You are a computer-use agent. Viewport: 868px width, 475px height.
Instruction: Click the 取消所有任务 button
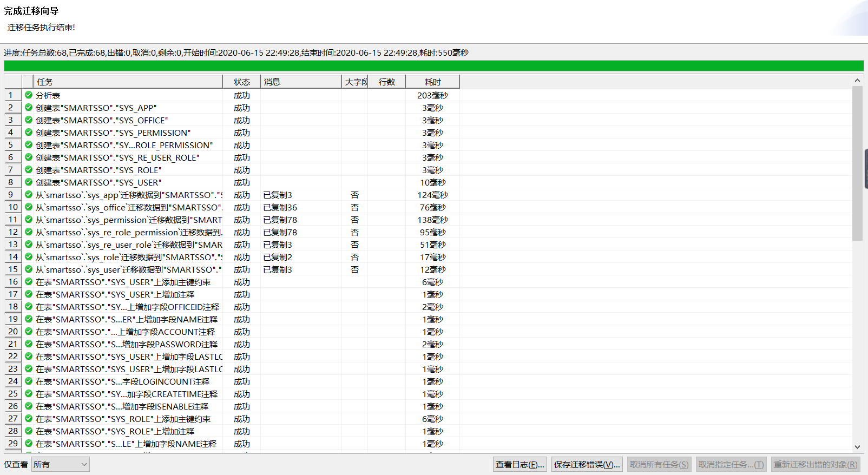(x=659, y=464)
